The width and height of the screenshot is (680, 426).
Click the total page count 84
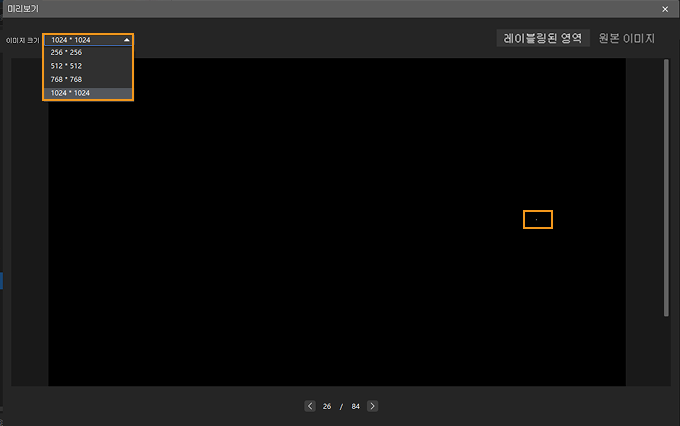coord(356,406)
